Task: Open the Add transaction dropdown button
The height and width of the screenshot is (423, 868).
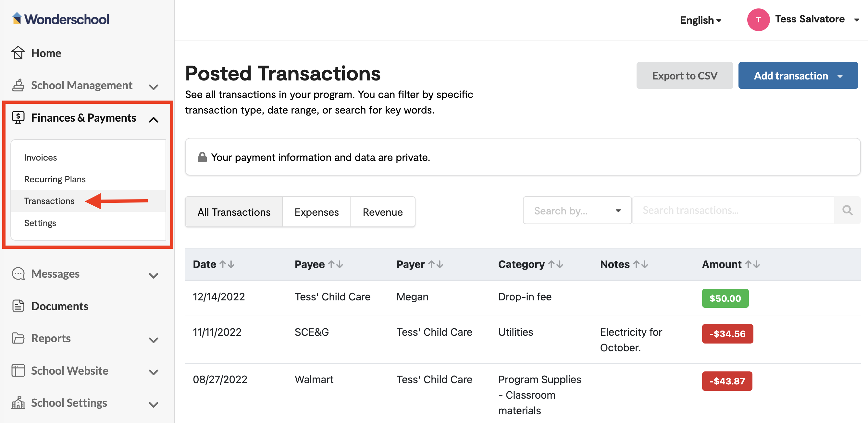Action: 798,76
